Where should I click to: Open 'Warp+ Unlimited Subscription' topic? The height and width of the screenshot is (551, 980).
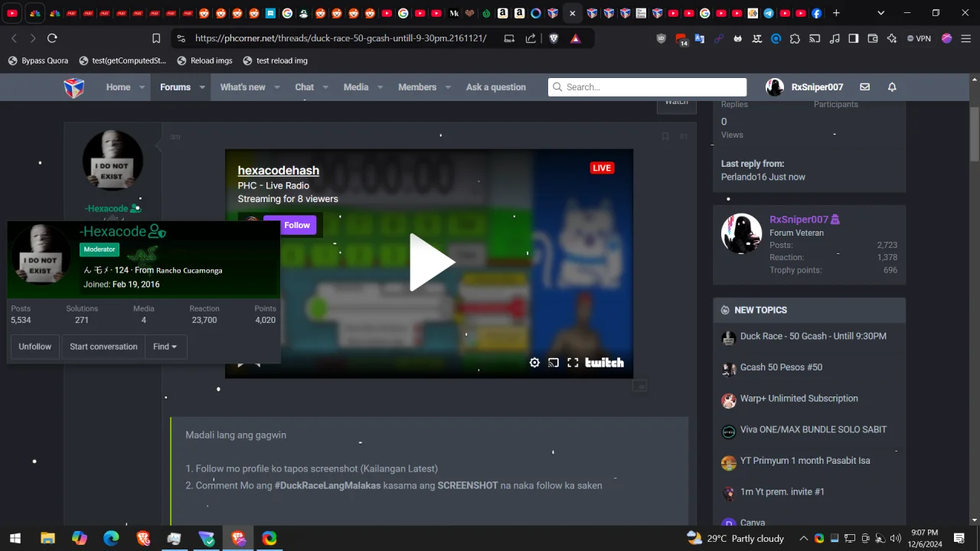pos(799,399)
